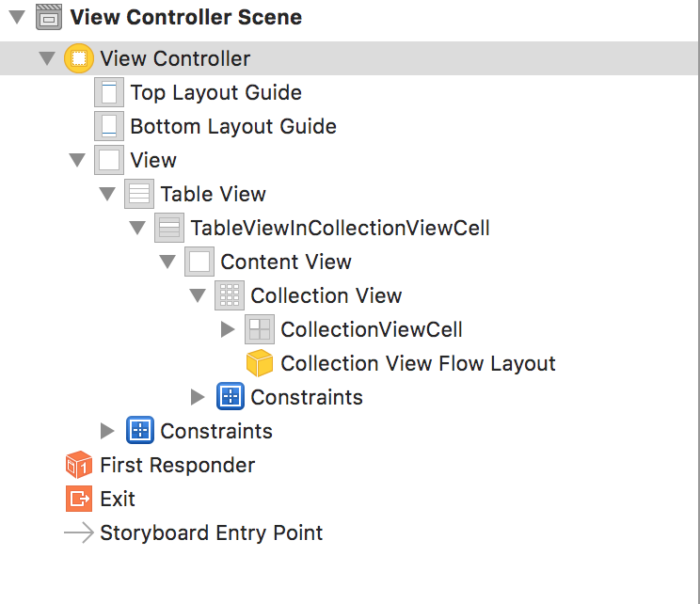Select the Content View row
The image size is (700, 604).
[x=285, y=262]
